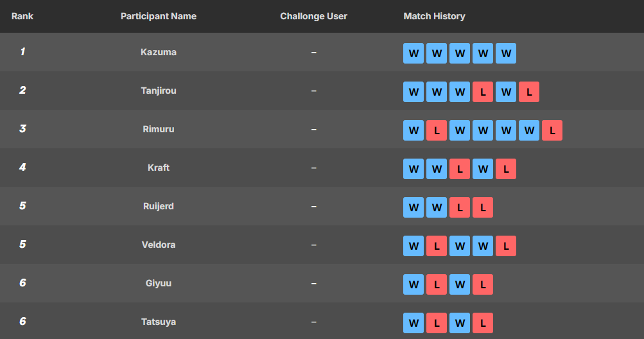This screenshot has height=339, width=644.
Task: Click the Challenge User column header
Action: 313,16
